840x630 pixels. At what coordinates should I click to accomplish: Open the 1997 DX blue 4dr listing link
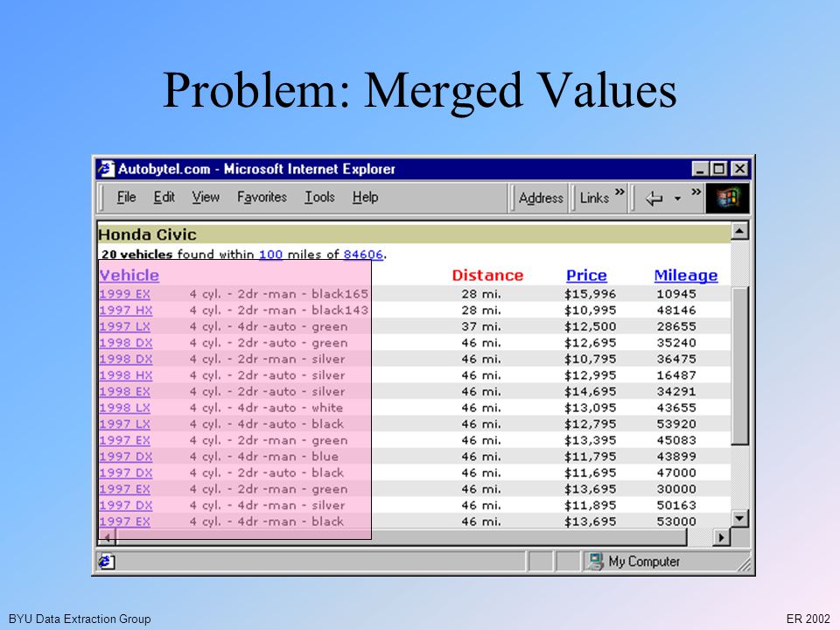tap(126, 457)
